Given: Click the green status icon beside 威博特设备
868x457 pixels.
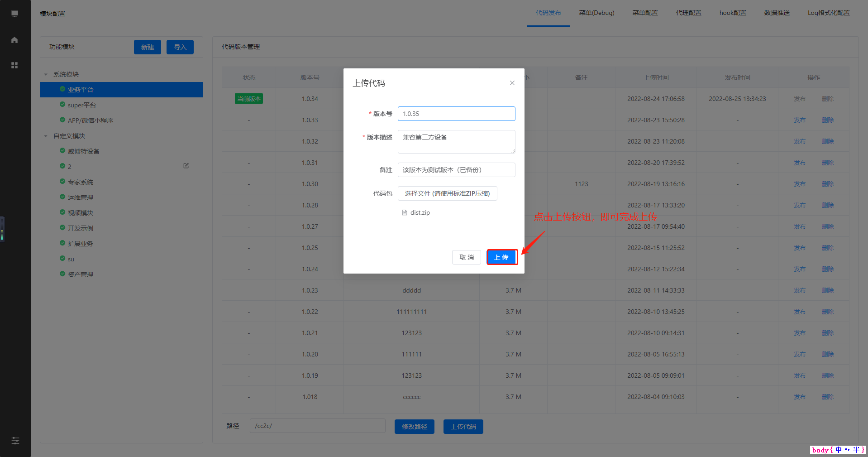Looking at the screenshot, I should 62,151.
